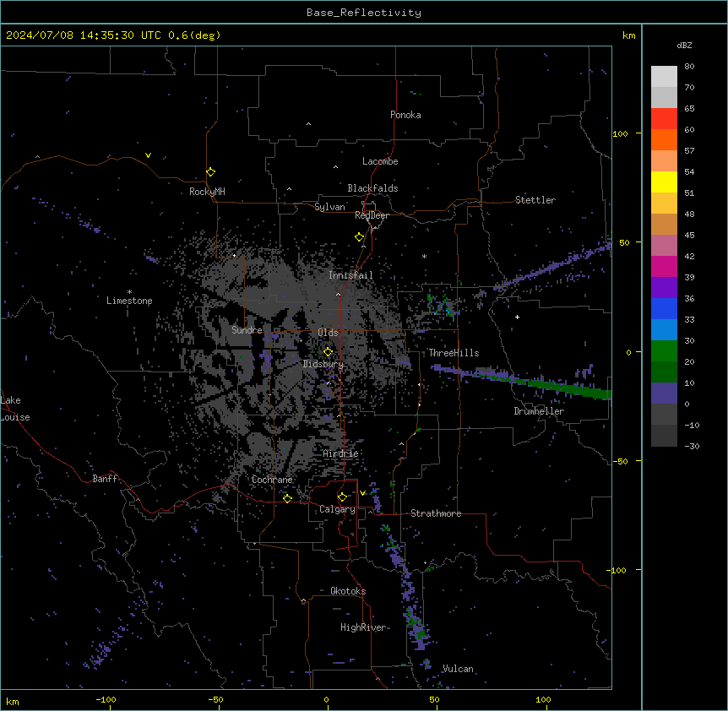Viewport: 728px width, 711px height.
Task: Click the Airdrie city label
Action: 341,453
